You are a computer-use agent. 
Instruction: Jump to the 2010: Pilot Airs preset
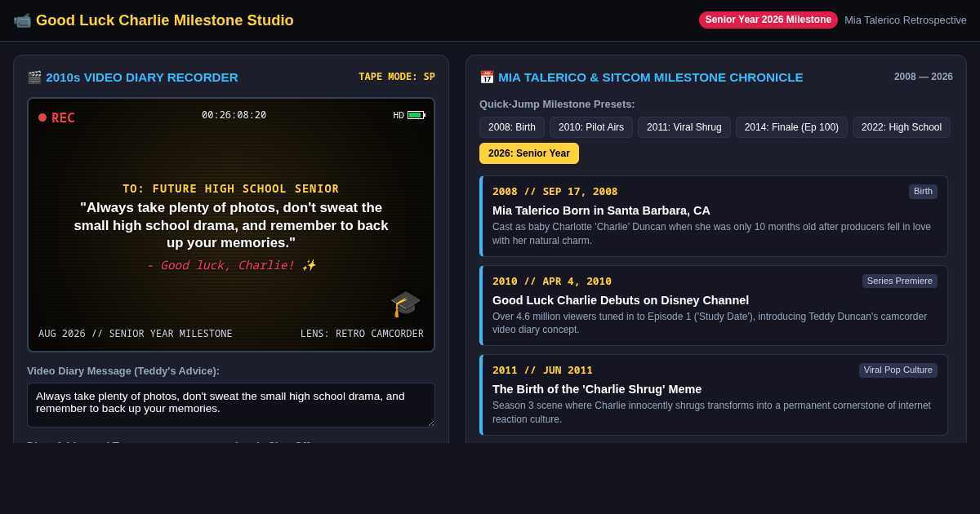[591, 127]
